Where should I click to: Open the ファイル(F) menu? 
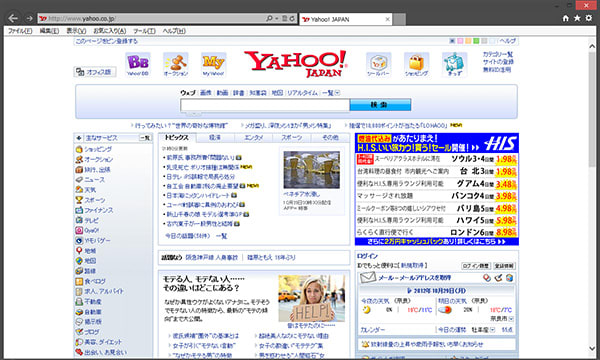click(20, 31)
